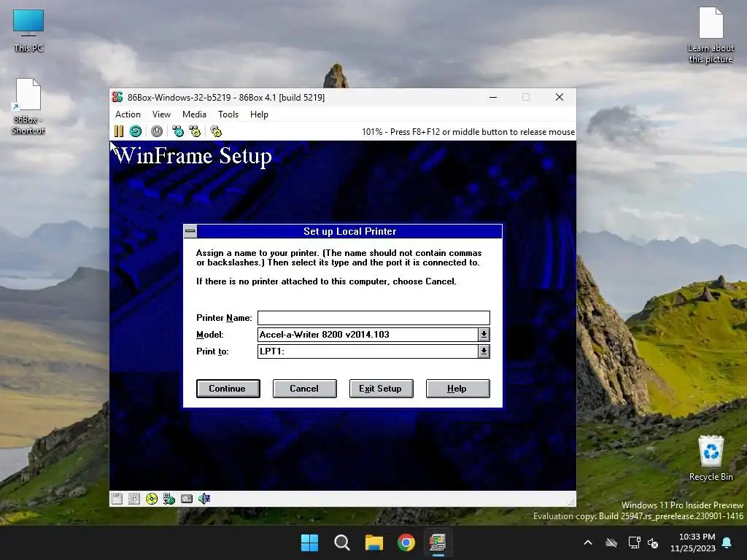Select Accel-a-Writer 8200 model box
Image resolution: width=747 pixels, height=560 pixels.
[x=368, y=334]
